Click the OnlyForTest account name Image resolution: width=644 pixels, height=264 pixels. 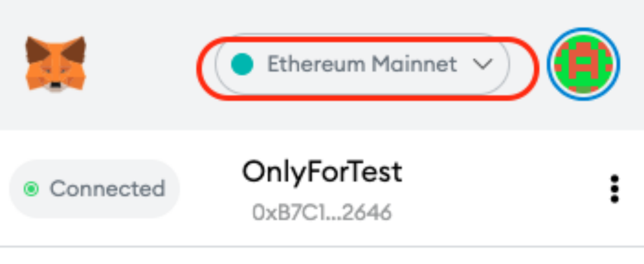[321, 173]
